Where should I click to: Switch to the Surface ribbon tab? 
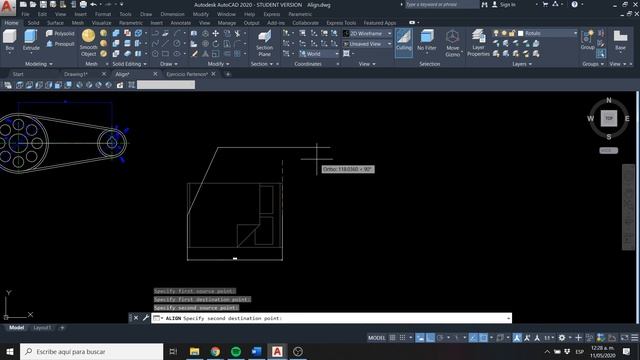[x=55, y=23]
